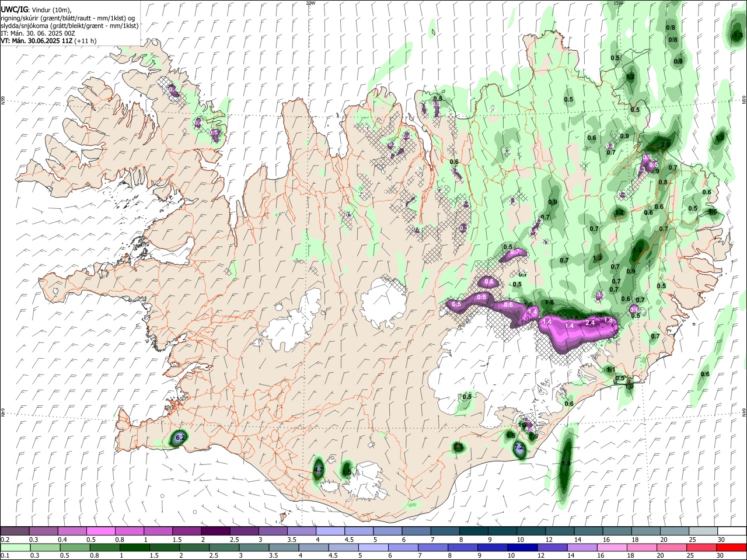747x560 pixels.
Task: Click the 'rigning/skúrir' legend description line
Action: 68,18
